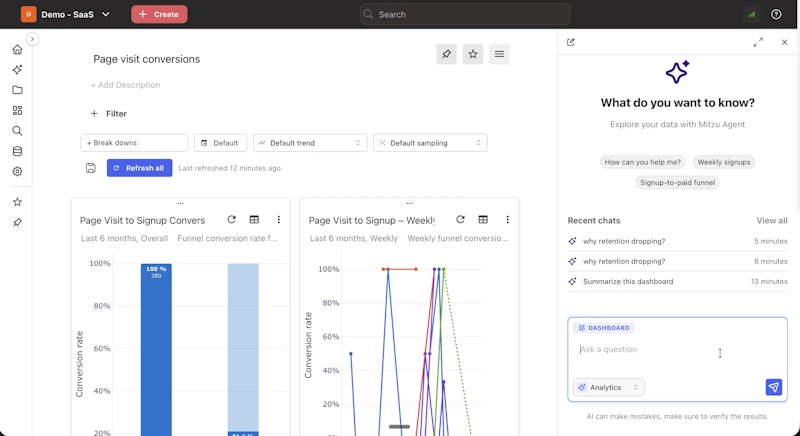Viewport: 800px width, 436px height.
Task: Show table view for Signup Convers chart
Action: coord(254,219)
